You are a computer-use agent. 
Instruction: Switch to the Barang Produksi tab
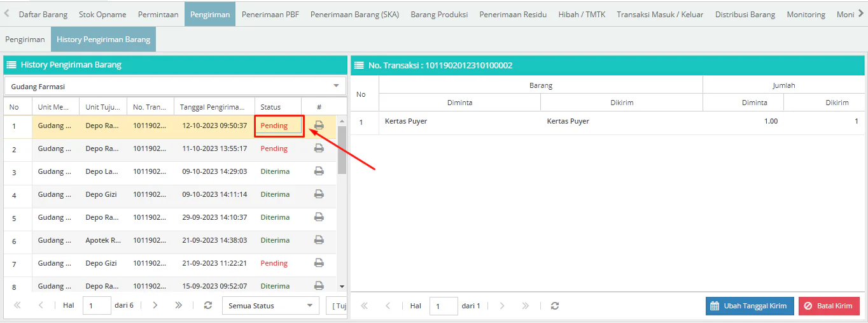439,14
